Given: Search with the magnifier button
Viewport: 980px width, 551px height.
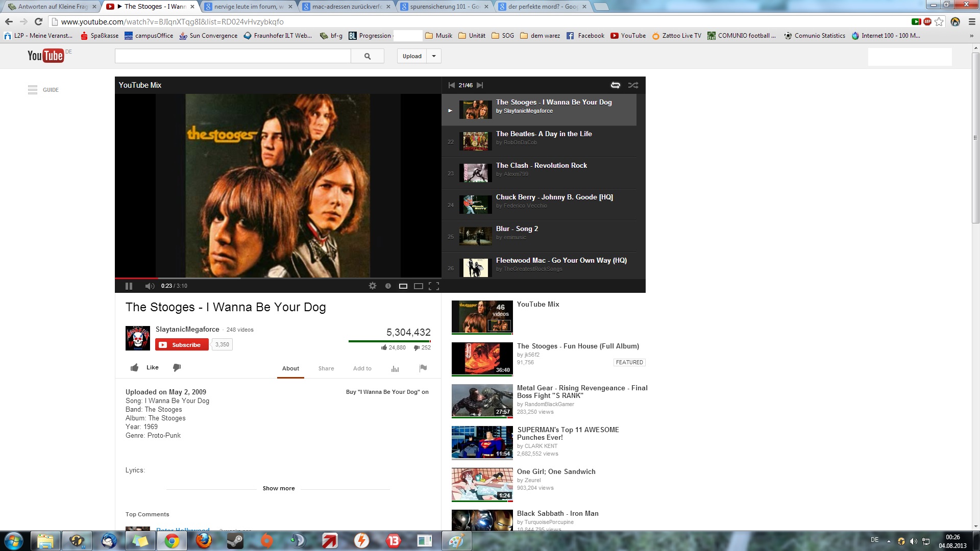Looking at the screenshot, I should pos(367,56).
